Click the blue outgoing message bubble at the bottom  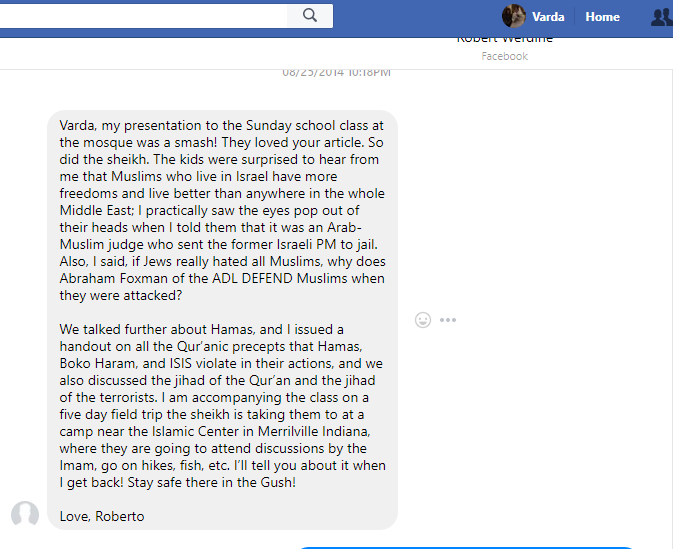click(x=465, y=546)
